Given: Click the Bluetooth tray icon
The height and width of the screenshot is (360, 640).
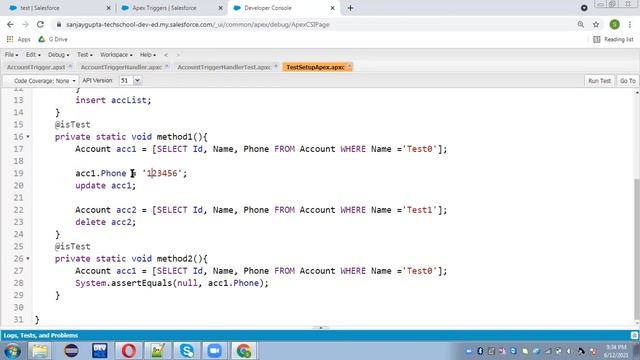Looking at the screenshot, I should (480, 351).
